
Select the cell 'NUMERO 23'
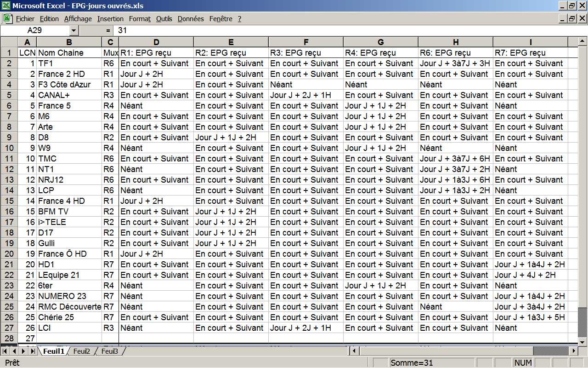[x=69, y=296]
